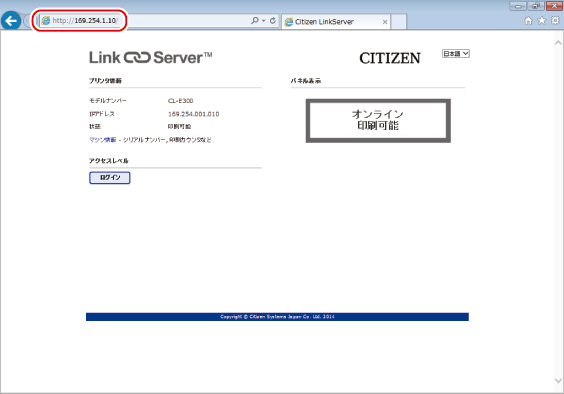Image resolution: width=564 pixels, height=394 pixels.
Task: Open favorites with the star icon
Action: coord(542,21)
